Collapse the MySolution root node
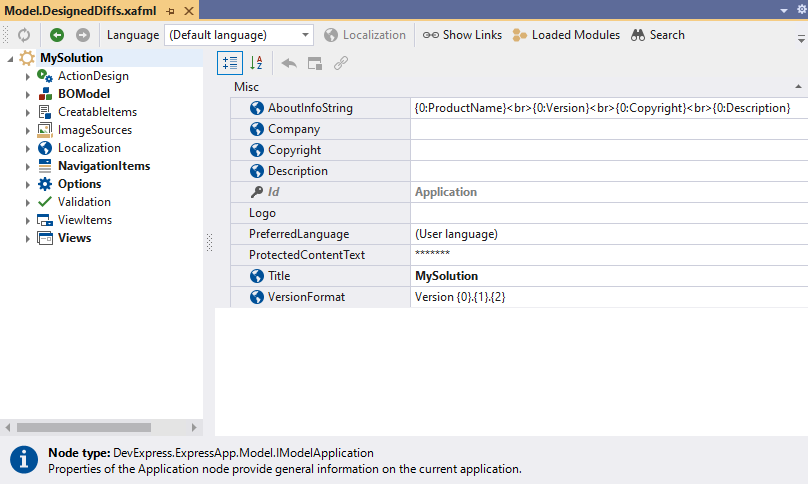This screenshot has width=808, height=484. [10, 59]
